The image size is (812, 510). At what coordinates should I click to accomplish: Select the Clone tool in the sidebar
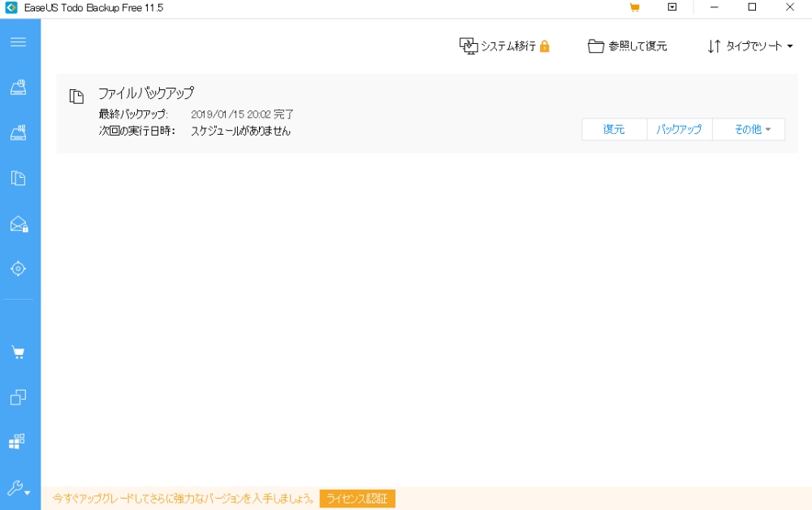click(20, 397)
